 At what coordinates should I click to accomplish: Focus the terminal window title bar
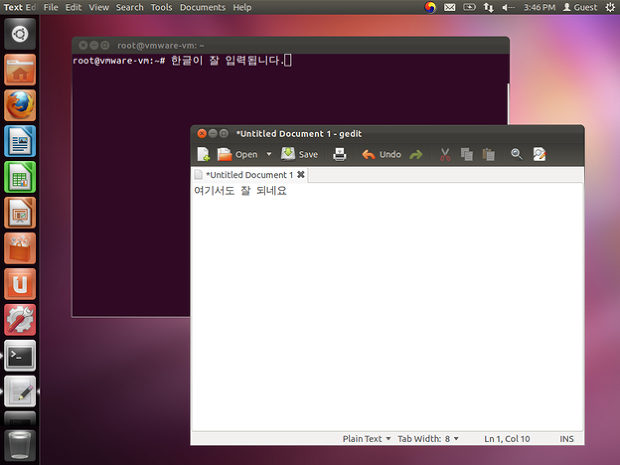tap(291, 45)
